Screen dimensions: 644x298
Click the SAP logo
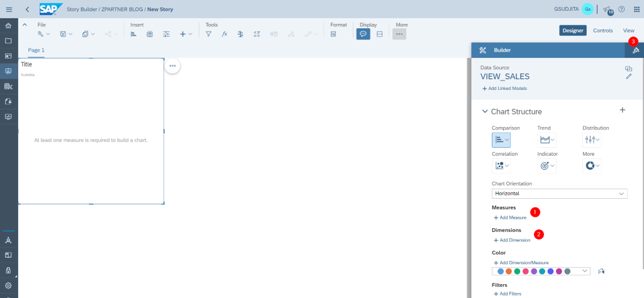pyautogui.click(x=51, y=9)
